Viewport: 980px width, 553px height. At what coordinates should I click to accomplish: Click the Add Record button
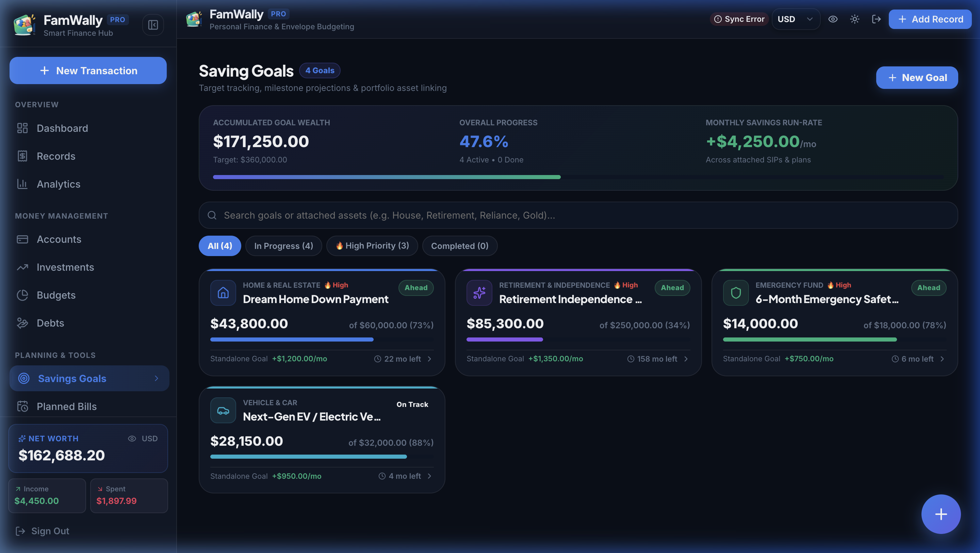(x=930, y=19)
